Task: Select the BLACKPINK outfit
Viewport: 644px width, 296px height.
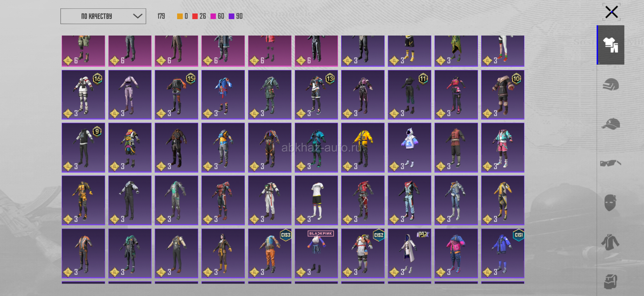Action: tap(316, 253)
